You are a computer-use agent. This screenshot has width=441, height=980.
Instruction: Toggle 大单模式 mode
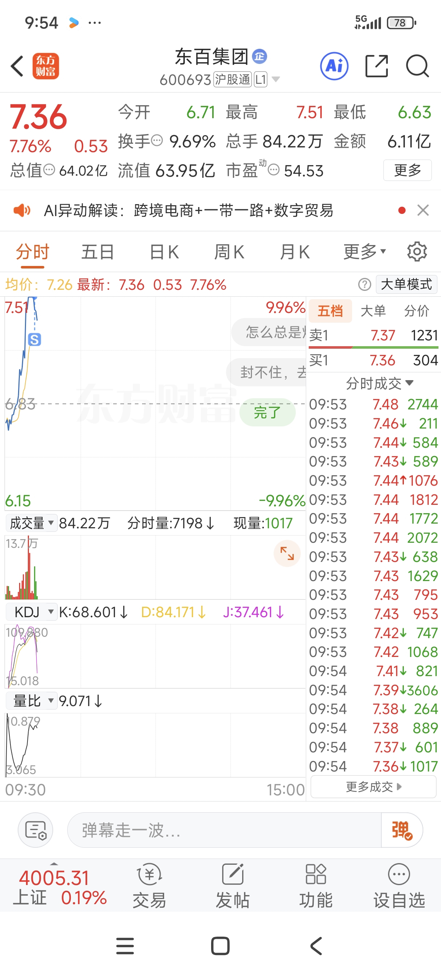[406, 284]
